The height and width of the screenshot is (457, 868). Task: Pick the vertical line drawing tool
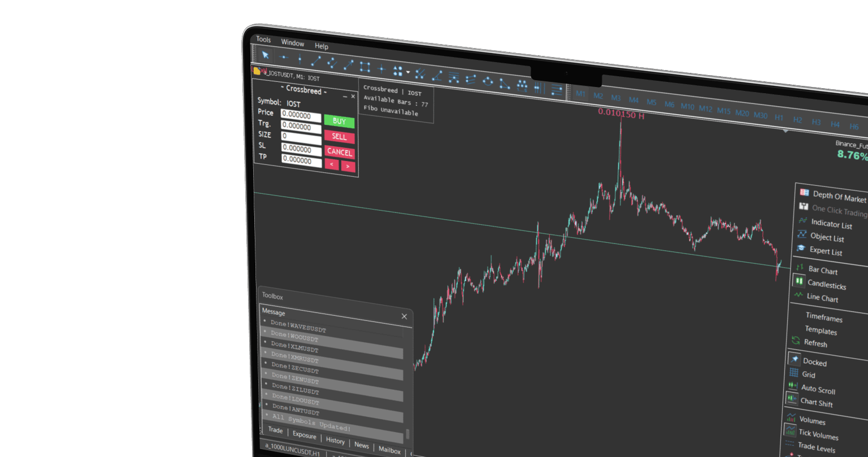point(300,59)
